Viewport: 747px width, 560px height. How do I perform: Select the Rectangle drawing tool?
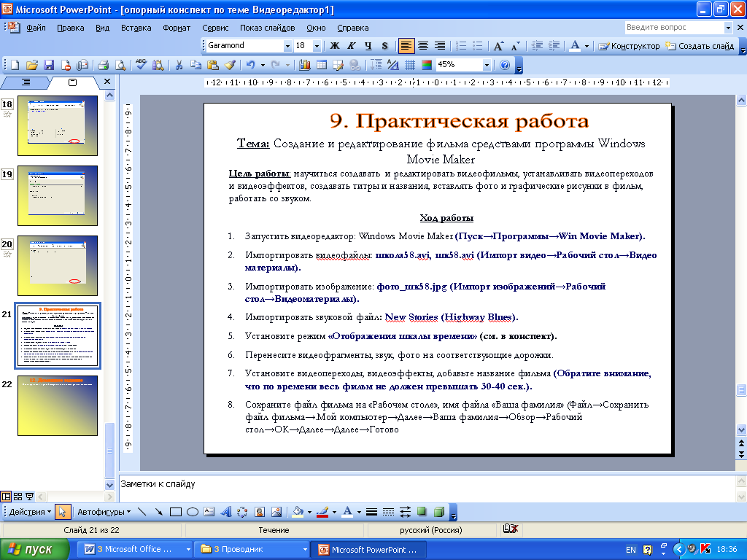click(176, 512)
